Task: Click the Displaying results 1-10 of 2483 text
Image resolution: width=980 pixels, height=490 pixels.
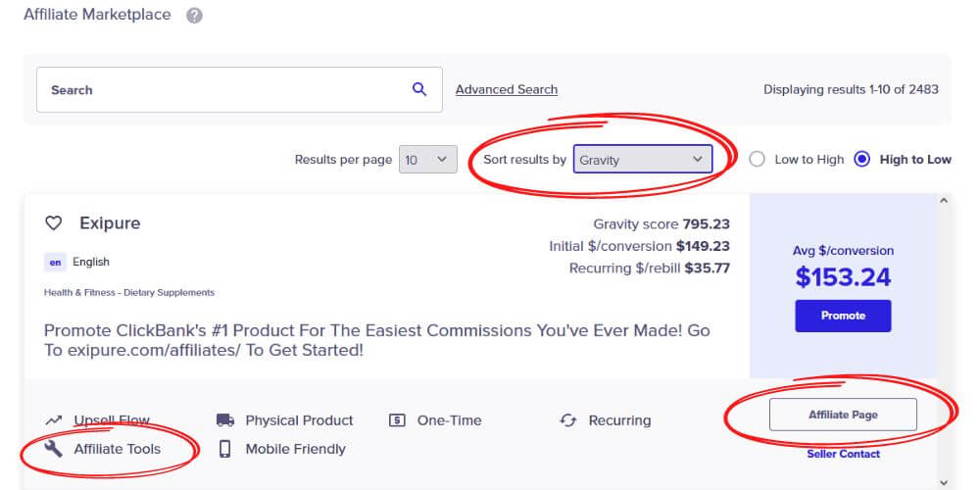Action: pos(852,89)
